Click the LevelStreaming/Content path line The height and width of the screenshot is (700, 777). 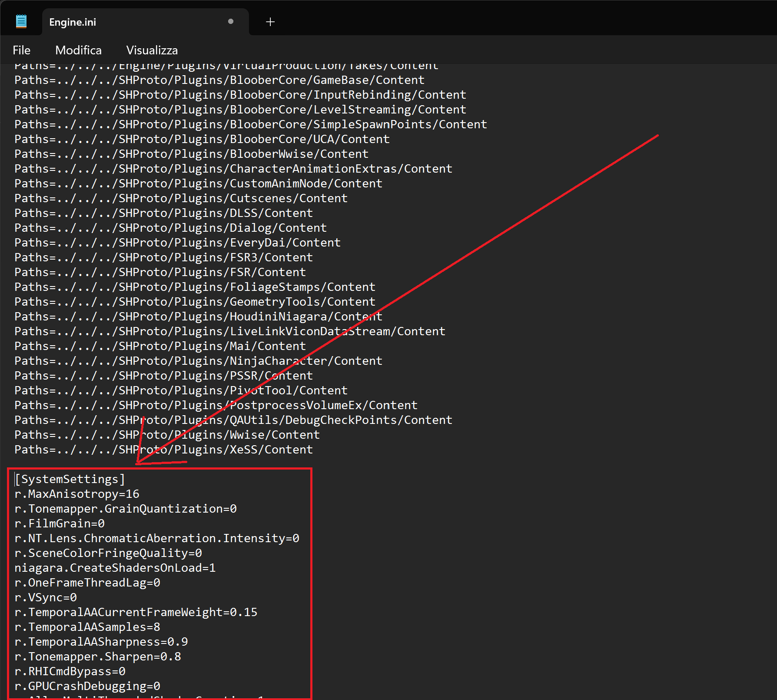[x=240, y=110]
